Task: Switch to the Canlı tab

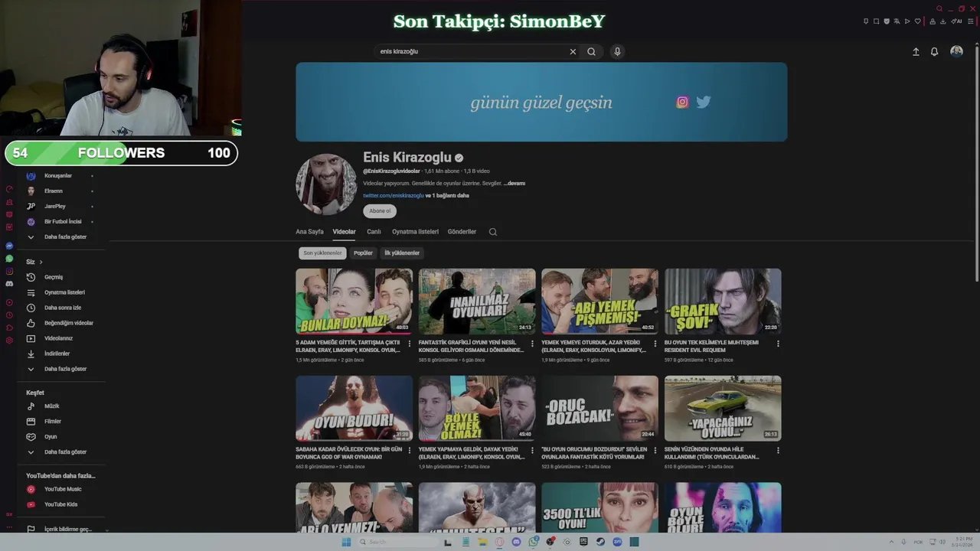Action: click(374, 232)
